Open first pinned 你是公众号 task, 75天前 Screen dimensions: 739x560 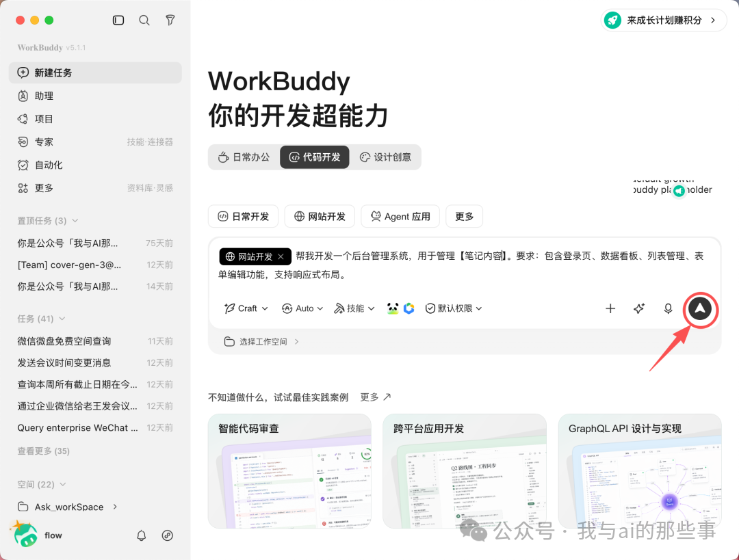click(95, 243)
